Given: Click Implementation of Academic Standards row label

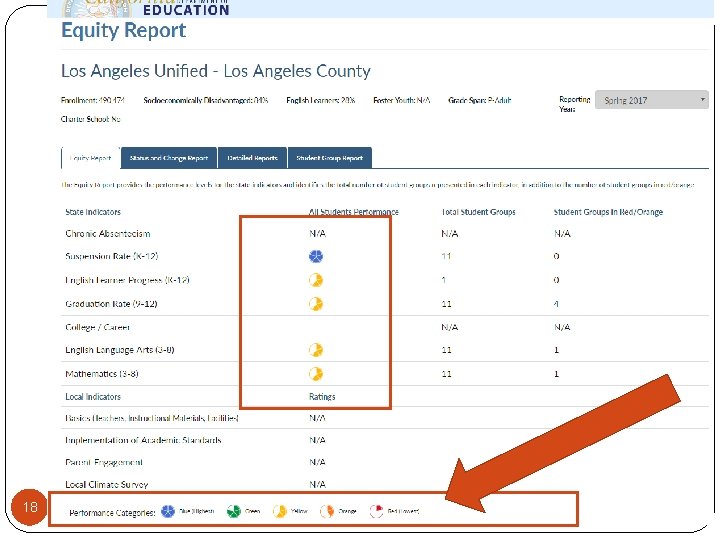Looking at the screenshot, I should tap(143, 440).
